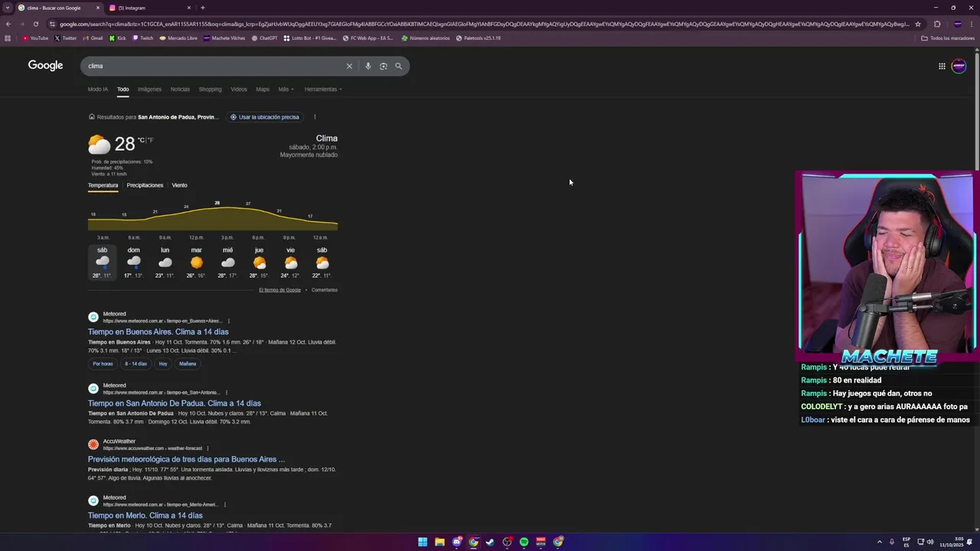Switch temperature unit to Fahrenheit
The image size is (980, 551).
[x=150, y=140]
